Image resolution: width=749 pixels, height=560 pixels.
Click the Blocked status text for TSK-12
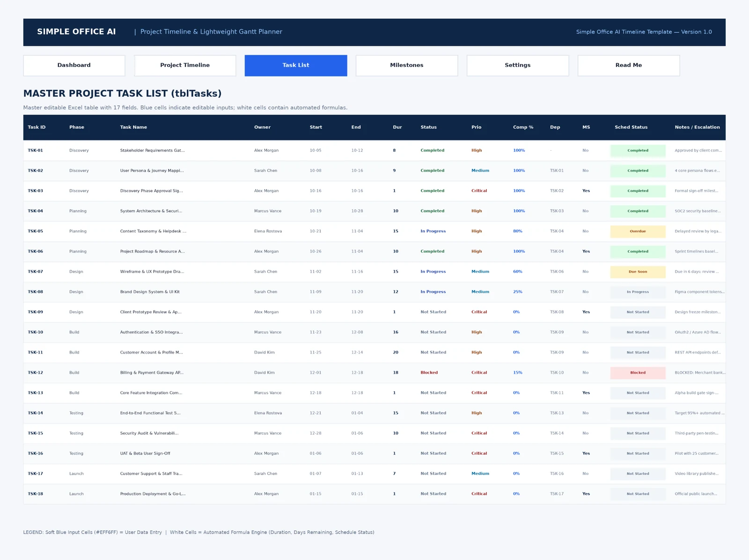(x=429, y=373)
